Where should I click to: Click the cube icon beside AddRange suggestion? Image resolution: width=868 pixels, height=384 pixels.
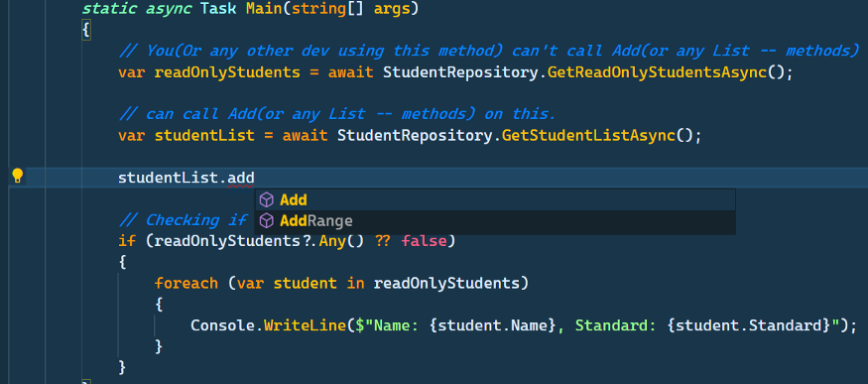coord(267,221)
